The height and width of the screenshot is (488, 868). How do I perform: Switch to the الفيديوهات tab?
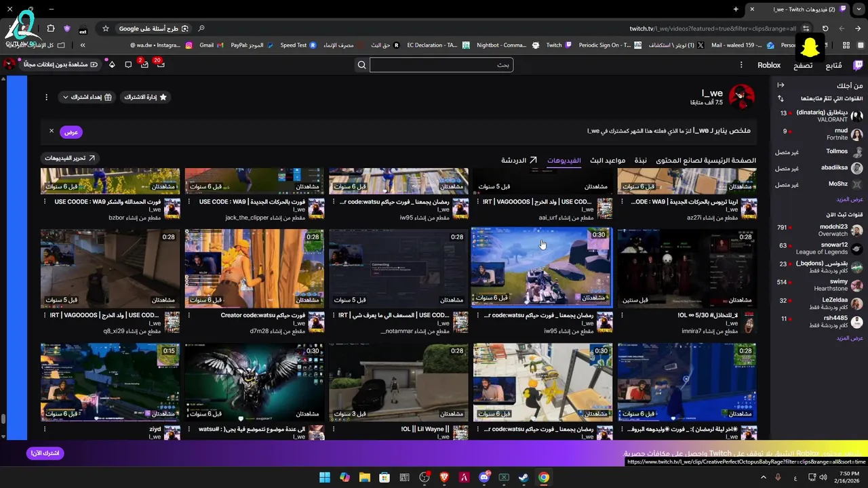point(564,161)
